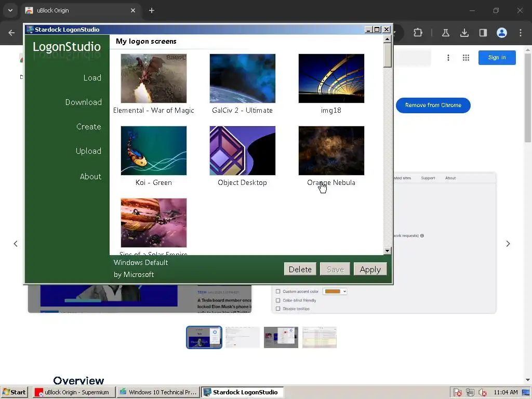The height and width of the screenshot is (399, 532).
Task: Show next screenshot with right chevron
Action: click(x=508, y=244)
